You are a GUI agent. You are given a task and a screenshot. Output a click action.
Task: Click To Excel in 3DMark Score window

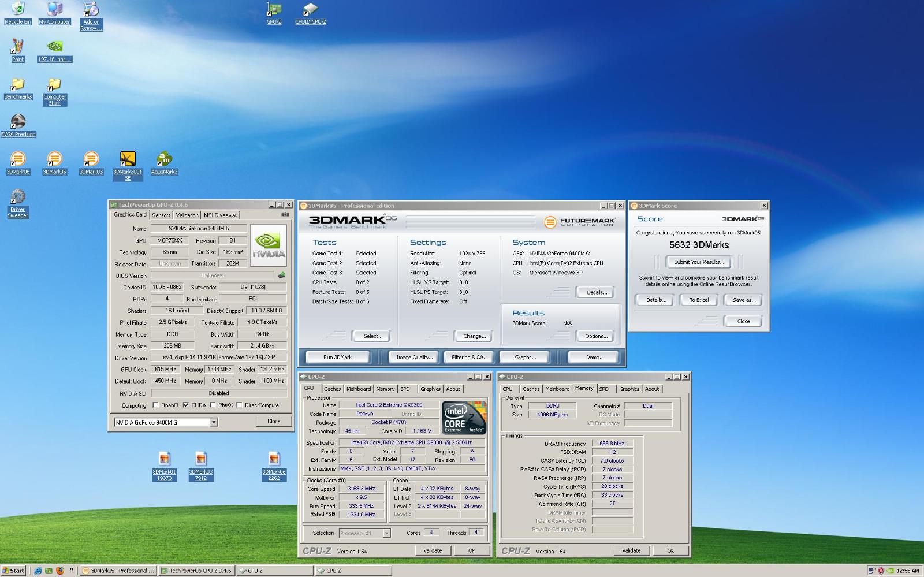click(x=699, y=300)
